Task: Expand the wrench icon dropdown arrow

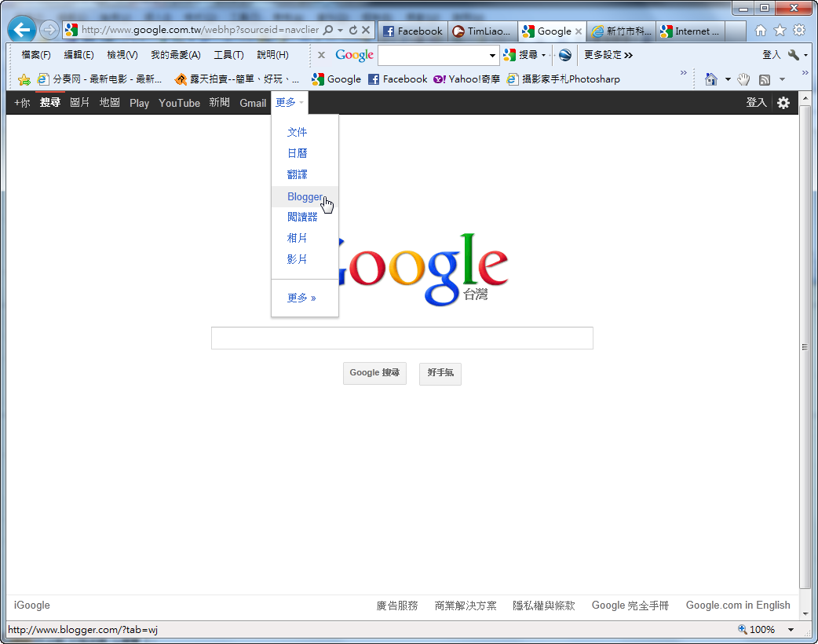Action: [805, 55]
